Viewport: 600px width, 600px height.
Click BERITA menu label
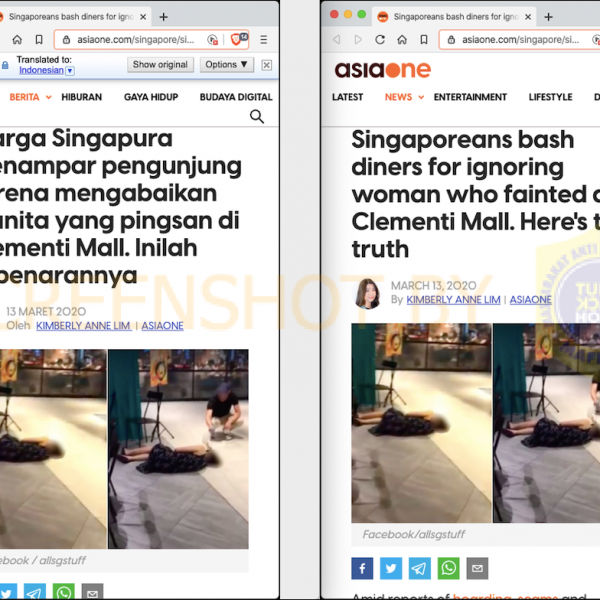tap(24, 97)
